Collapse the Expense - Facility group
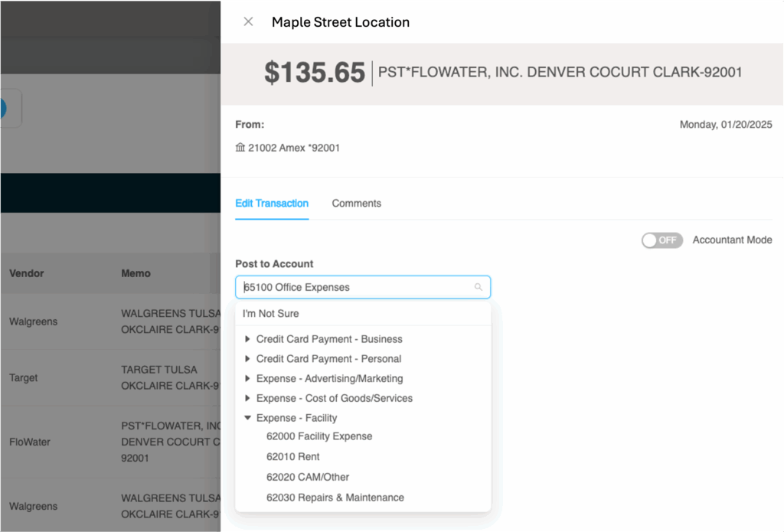 click(247, 419)
